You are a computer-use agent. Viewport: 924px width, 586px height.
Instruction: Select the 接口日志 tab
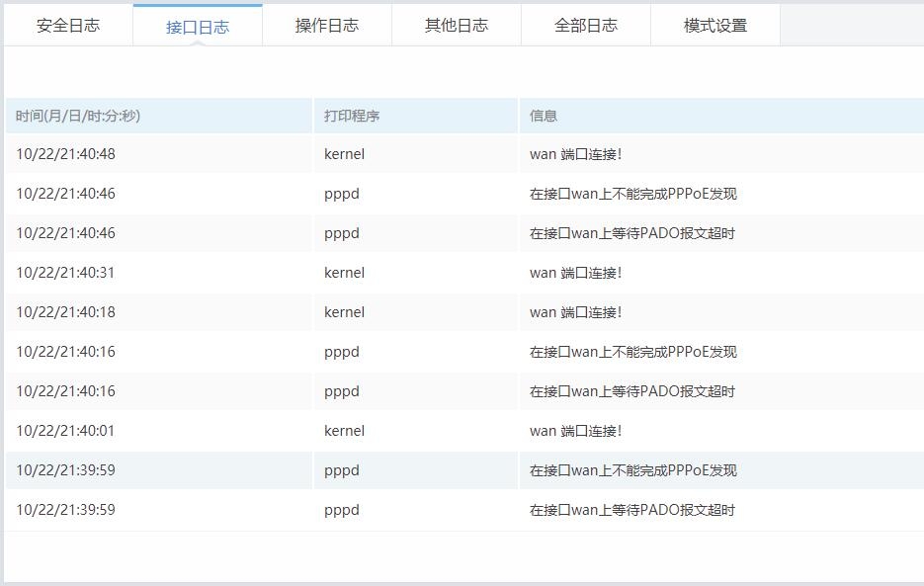pyautogui.click(x=198, y=27)
